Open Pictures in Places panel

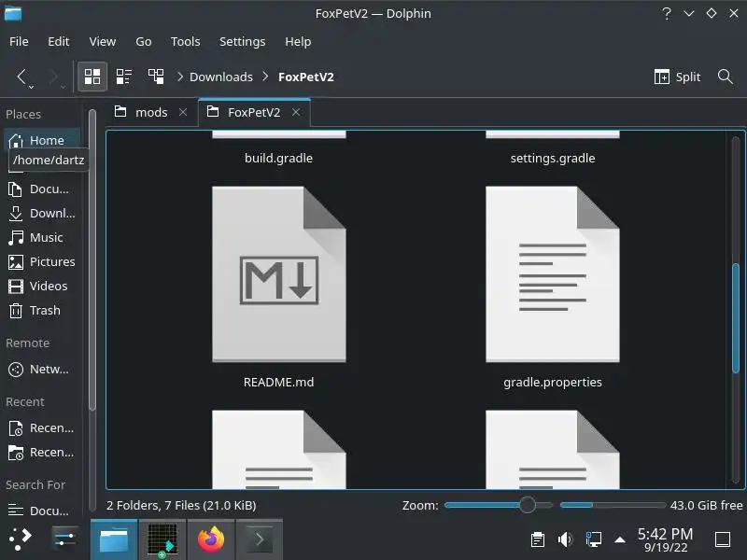coord(42,262)
